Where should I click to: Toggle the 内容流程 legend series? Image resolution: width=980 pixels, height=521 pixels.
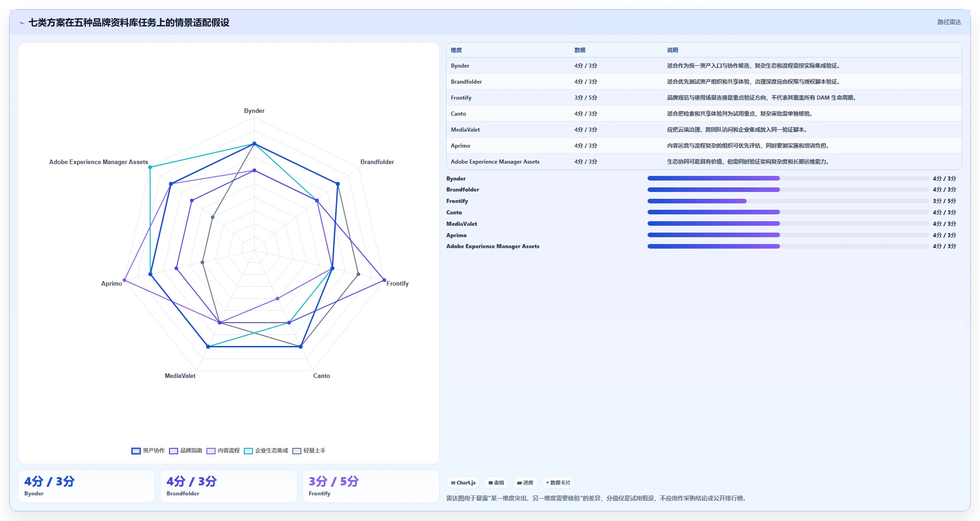[x=223, y=451]
